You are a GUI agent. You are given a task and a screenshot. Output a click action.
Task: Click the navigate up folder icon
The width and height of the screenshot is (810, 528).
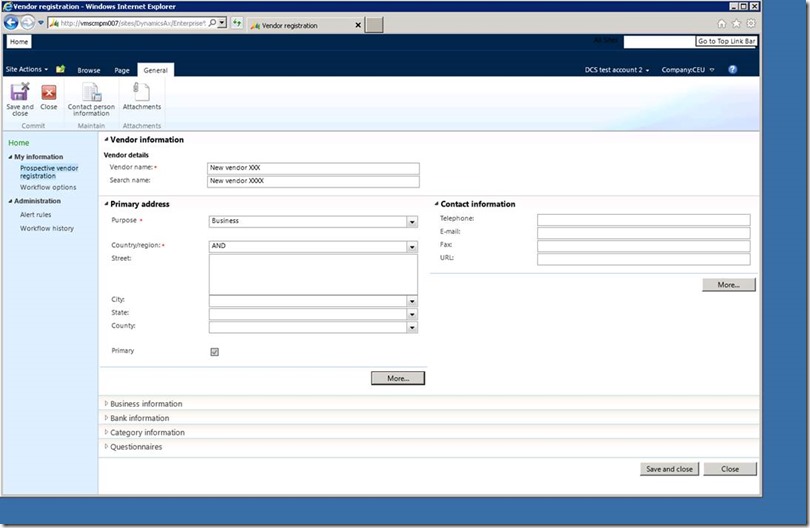tap(60, 70)
